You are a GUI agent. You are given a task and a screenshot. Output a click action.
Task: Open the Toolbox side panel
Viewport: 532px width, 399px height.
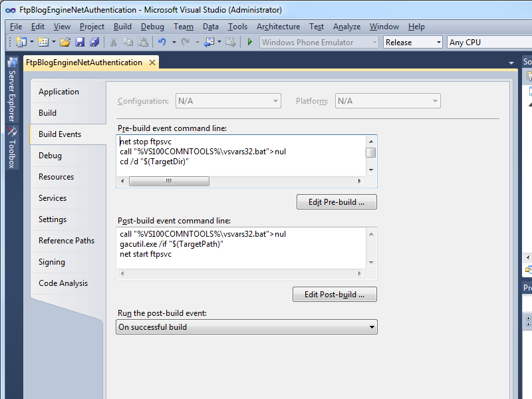click(12, 146)
